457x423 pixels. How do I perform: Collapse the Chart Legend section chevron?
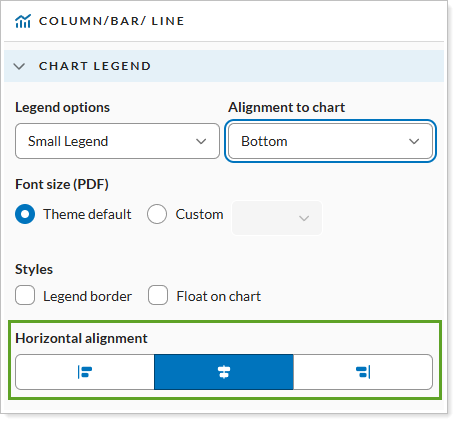[x=19, y=66]
